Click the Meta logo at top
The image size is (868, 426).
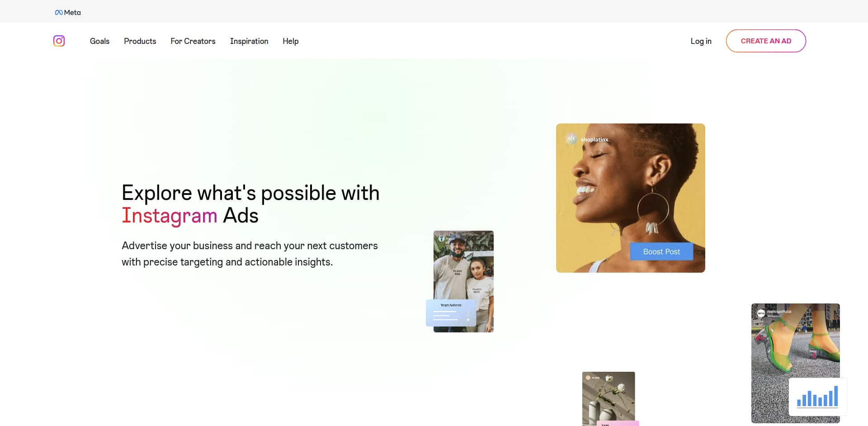tap(68, 13)
